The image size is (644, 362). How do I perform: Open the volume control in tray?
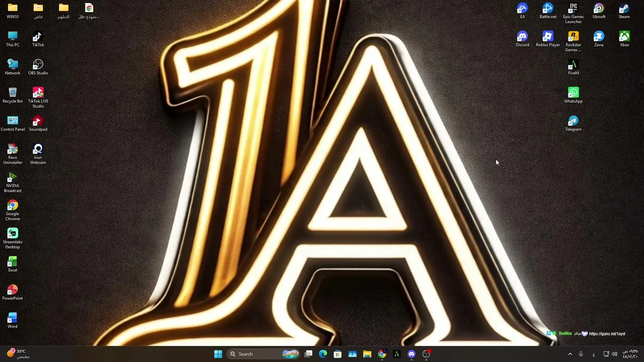614,354
